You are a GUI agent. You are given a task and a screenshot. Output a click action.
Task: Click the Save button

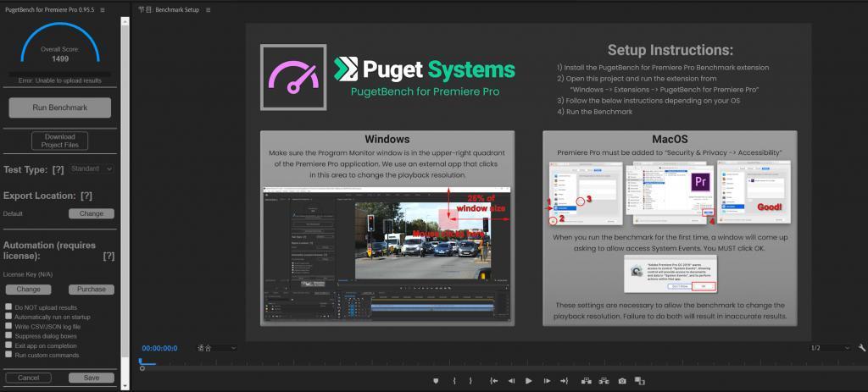[x=92, y=378]
